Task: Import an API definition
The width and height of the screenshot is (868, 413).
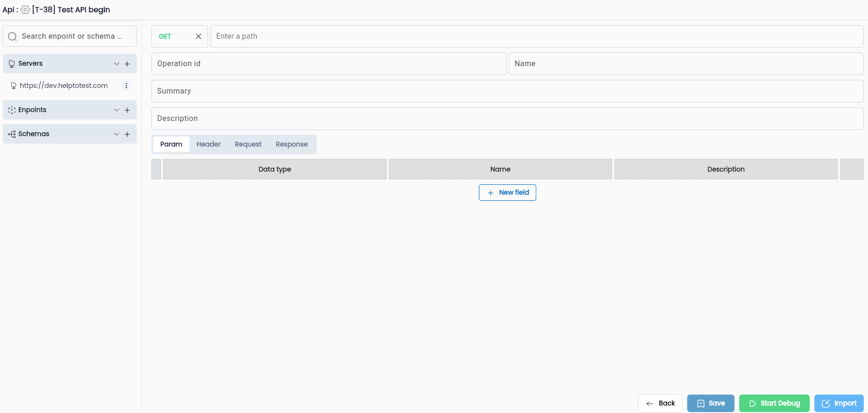Action: 839,403
